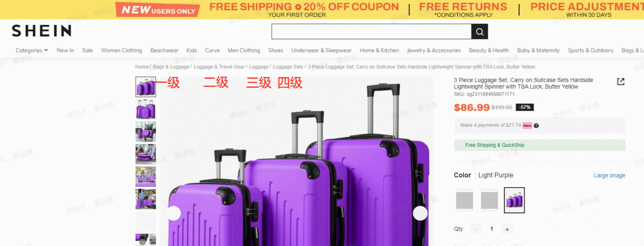This screenshot has width=644, height=246.
Task: Show the next product image arrow
Action: 420,213
